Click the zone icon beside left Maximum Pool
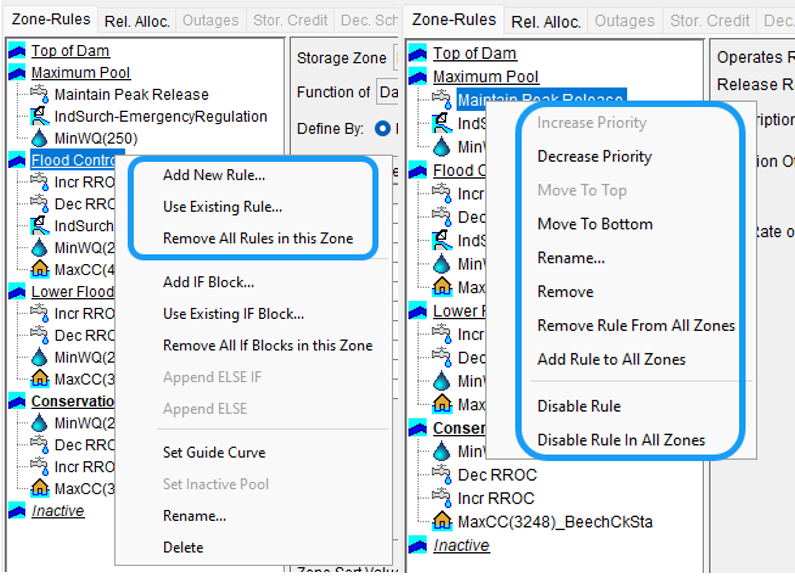Screen dimensions: 795x577 (x=17, y=73)
